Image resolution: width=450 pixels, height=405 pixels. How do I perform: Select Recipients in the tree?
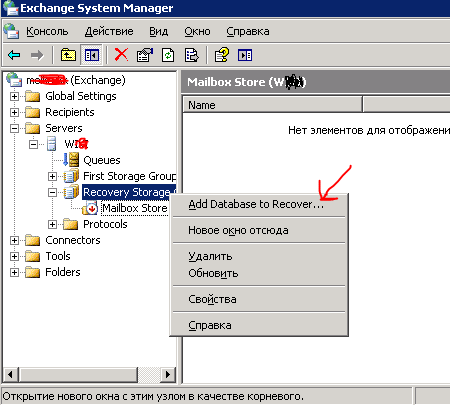70,112
